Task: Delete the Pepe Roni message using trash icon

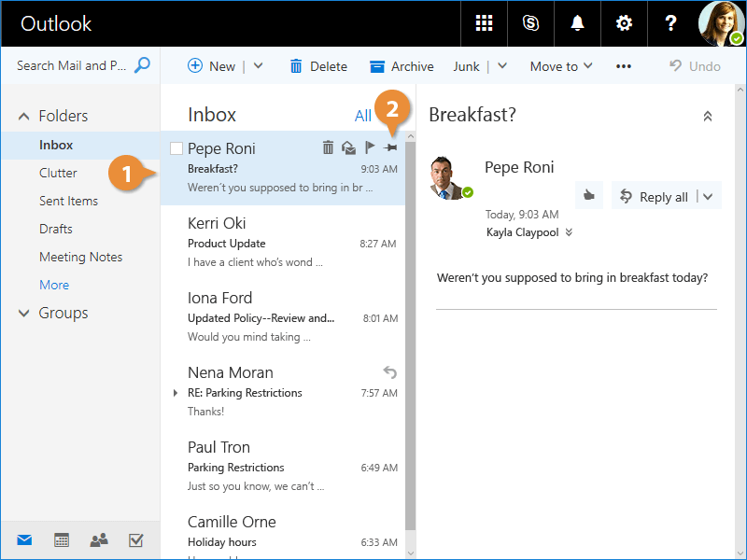Action: pyautogui.click(x=328, y=147)
